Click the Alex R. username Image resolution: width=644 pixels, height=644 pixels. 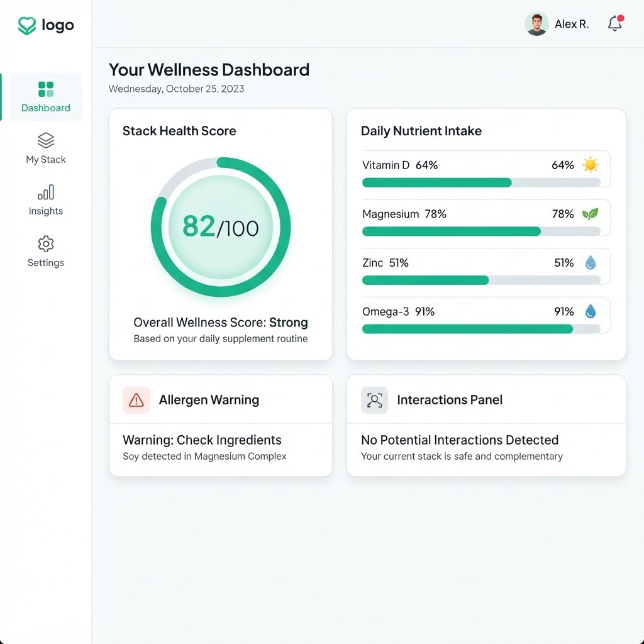(x=572, y=25)
